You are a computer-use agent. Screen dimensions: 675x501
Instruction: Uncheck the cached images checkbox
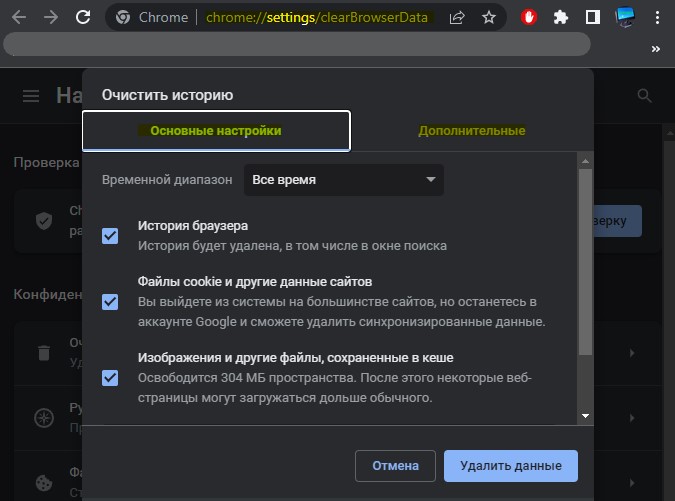(110, 378)
